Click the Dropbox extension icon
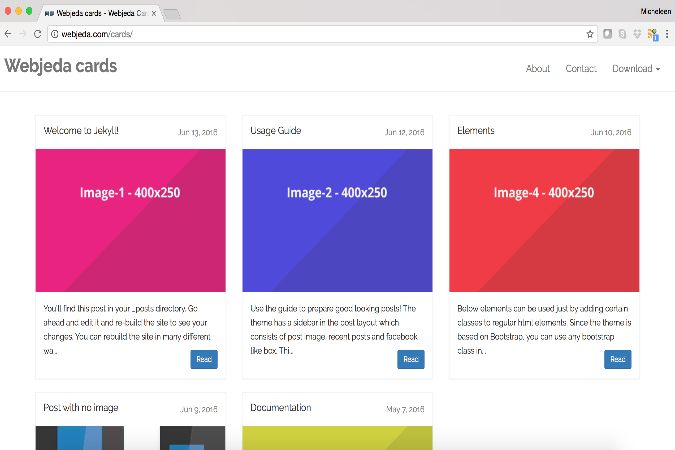 click(637, 34)
